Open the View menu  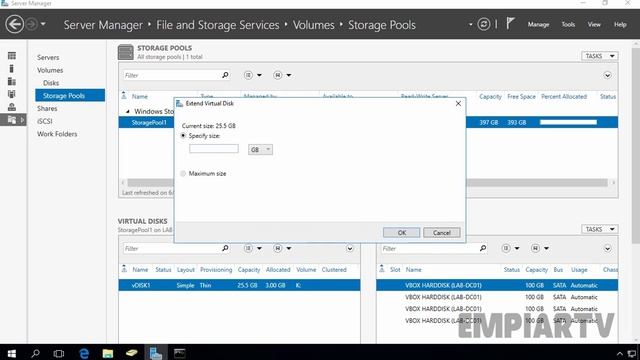[594, 24]
